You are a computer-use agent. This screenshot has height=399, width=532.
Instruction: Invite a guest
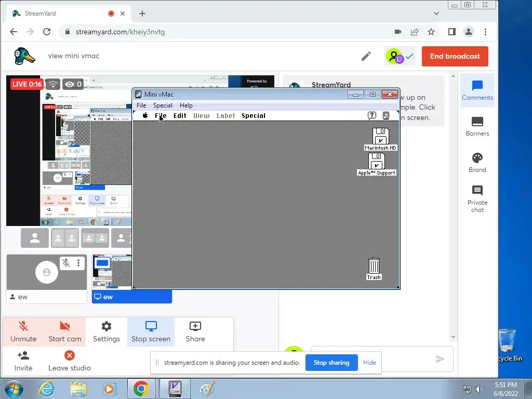click(23, 361)
